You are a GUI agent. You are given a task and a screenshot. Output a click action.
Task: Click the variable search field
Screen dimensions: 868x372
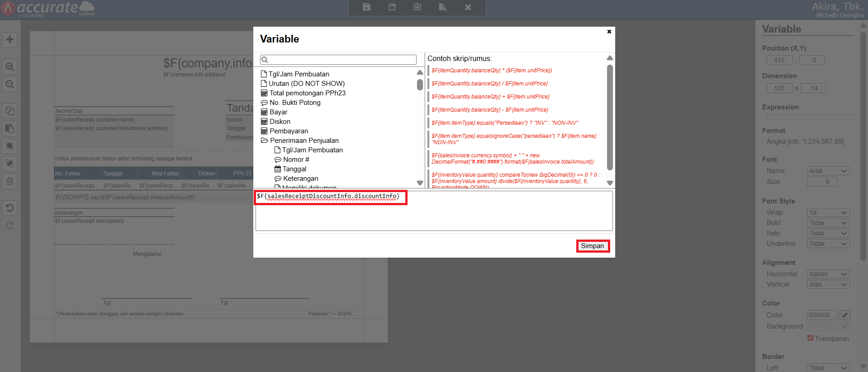tap(338, 60)
